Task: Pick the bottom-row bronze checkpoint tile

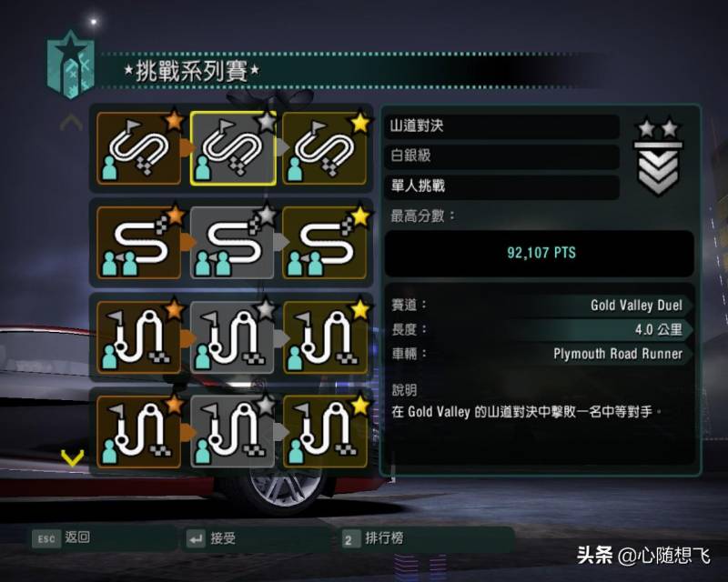Action: coord(139,432)
